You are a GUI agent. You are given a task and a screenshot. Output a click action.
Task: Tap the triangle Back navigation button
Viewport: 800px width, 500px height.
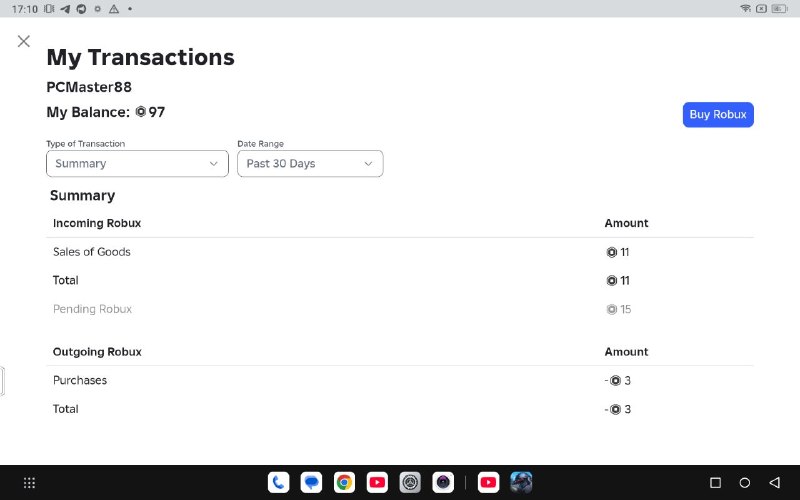[x=774, y=482]
